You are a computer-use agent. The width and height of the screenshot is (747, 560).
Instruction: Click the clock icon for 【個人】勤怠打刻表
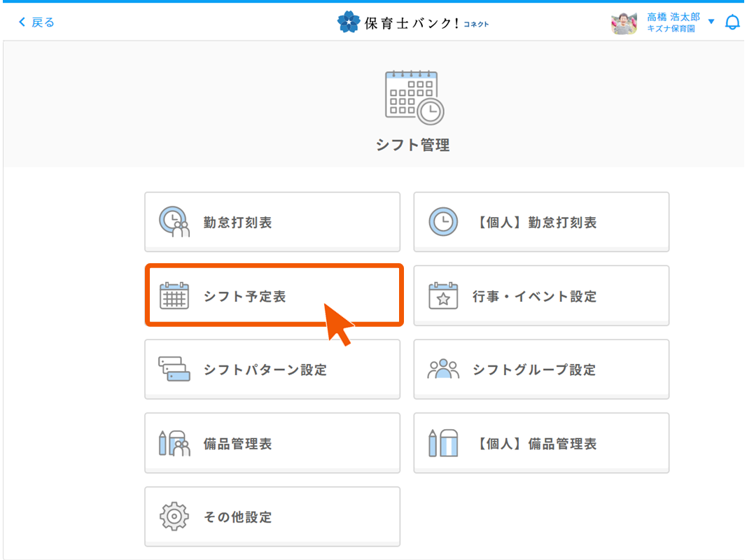pos(442,223)
